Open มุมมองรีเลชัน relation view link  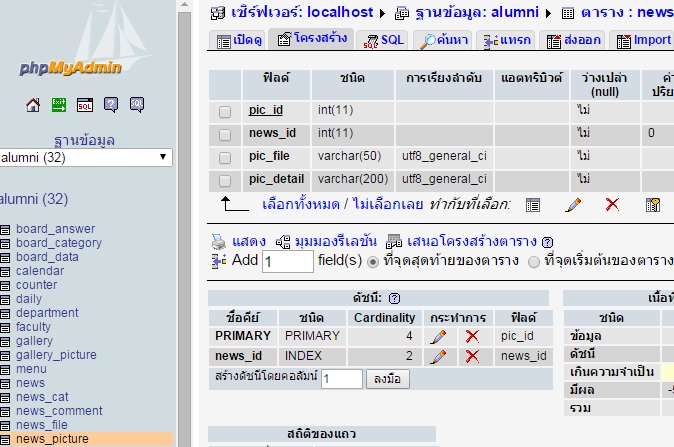pyautogui.click(x=336, y=241)
